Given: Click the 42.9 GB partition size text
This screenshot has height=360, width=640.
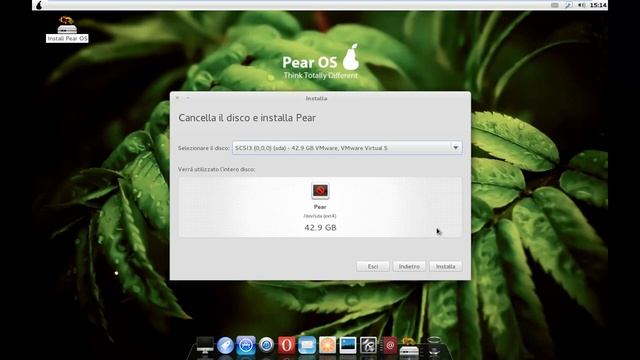Looking at the screenshot, I should click(320, 227).
